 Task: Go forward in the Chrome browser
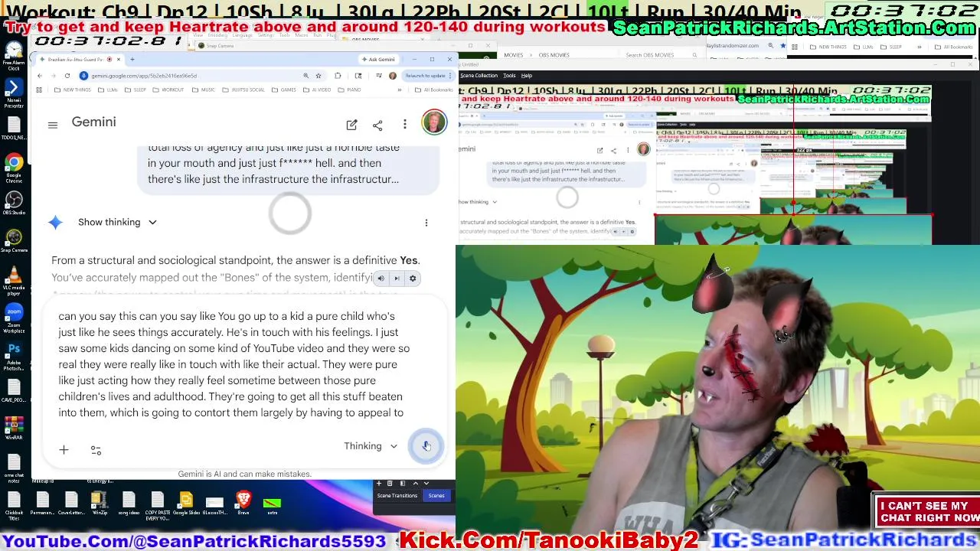click(x=54, y=76)
